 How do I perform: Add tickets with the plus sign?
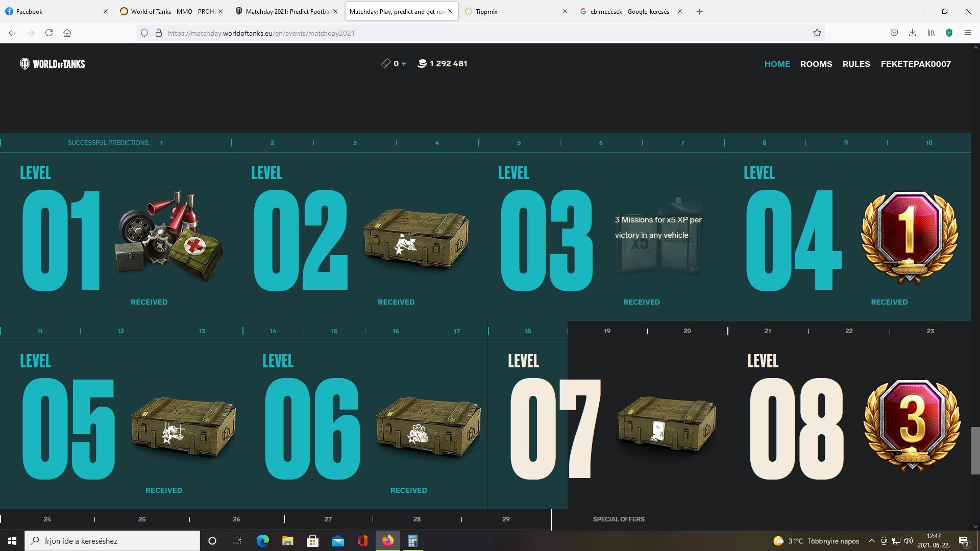tap(404, 64)
